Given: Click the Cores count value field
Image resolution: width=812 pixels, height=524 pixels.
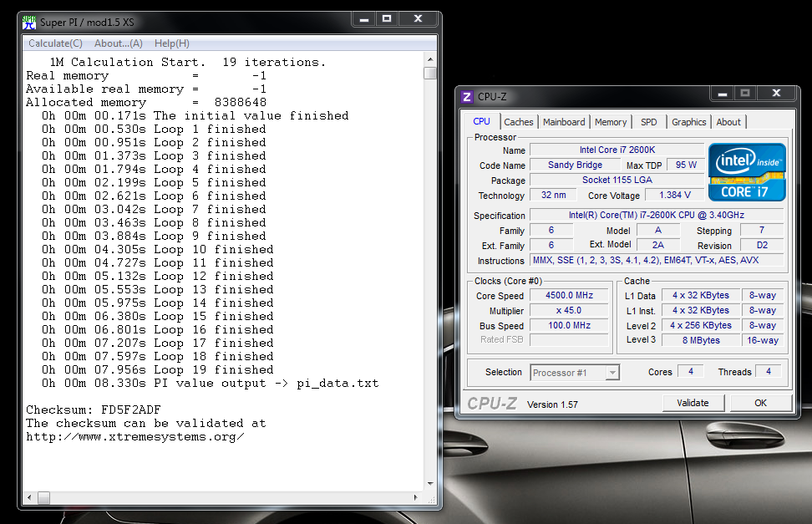Looking at the screenshot, I should pyautogui.click(x=691, y=372).
